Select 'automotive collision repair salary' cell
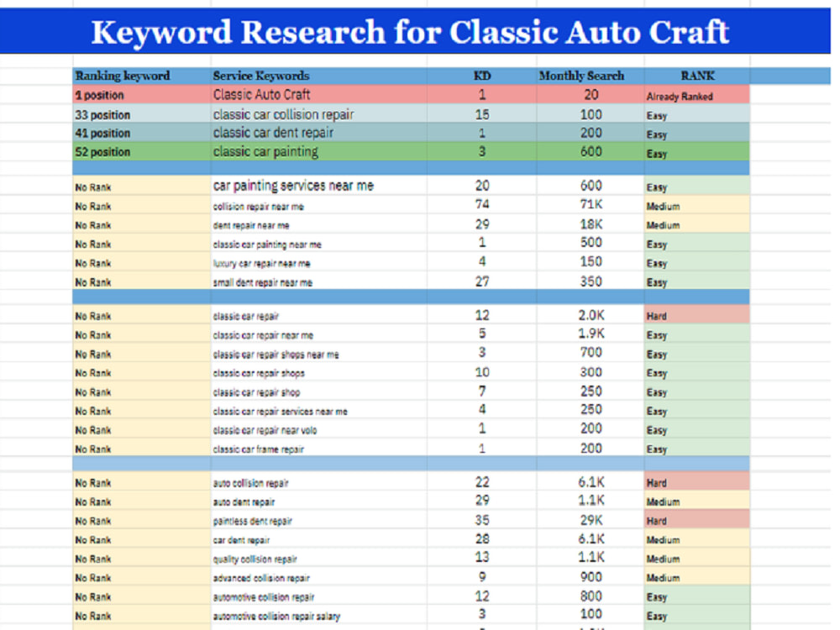Image resolution: width=840 pixels, height=630 pixels. (x=319, y=616)
